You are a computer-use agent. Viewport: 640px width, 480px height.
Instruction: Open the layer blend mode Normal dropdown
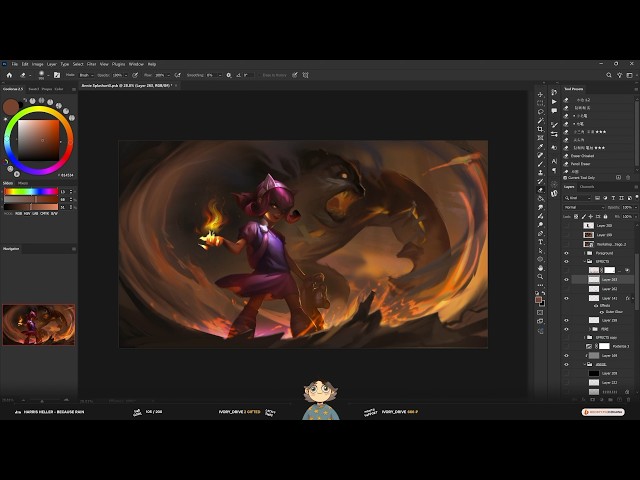(584, 207)
